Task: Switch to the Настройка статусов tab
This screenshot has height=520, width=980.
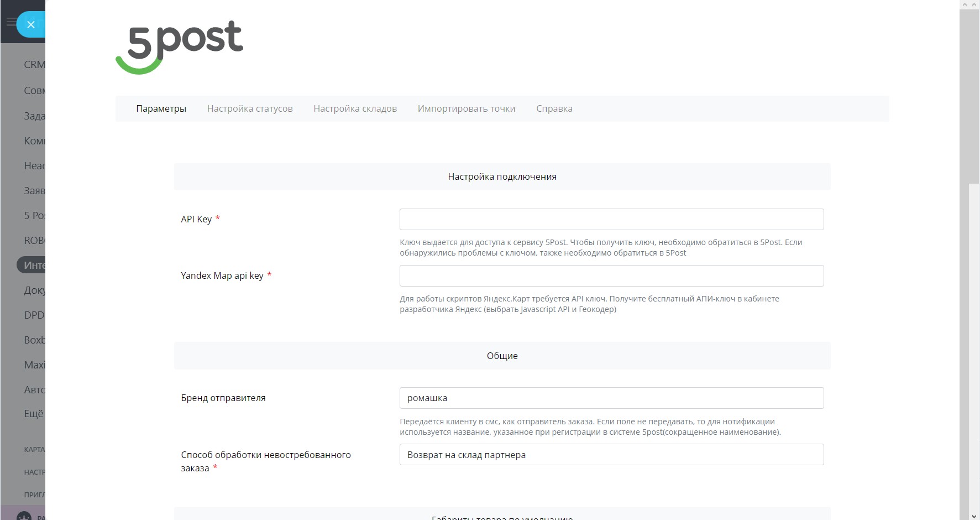Action: point(250,108)
